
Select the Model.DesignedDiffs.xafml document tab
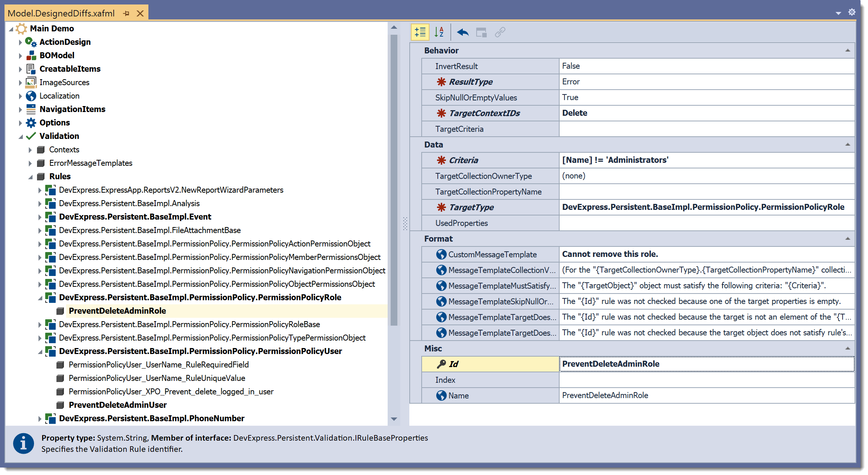tap(61, 13)
